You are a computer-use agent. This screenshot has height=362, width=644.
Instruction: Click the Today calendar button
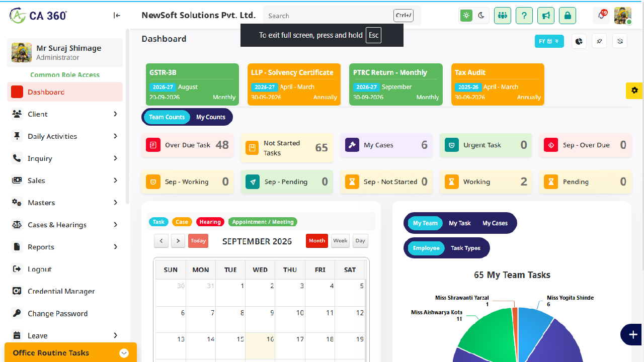(x=198, y=241)
